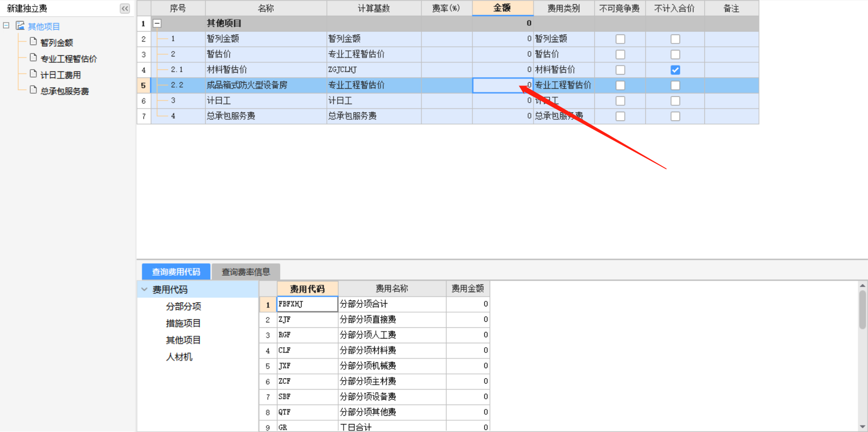Collapse the 其他项目 tree in left panel
Viewport: 868px width, 432px height.
6,25
